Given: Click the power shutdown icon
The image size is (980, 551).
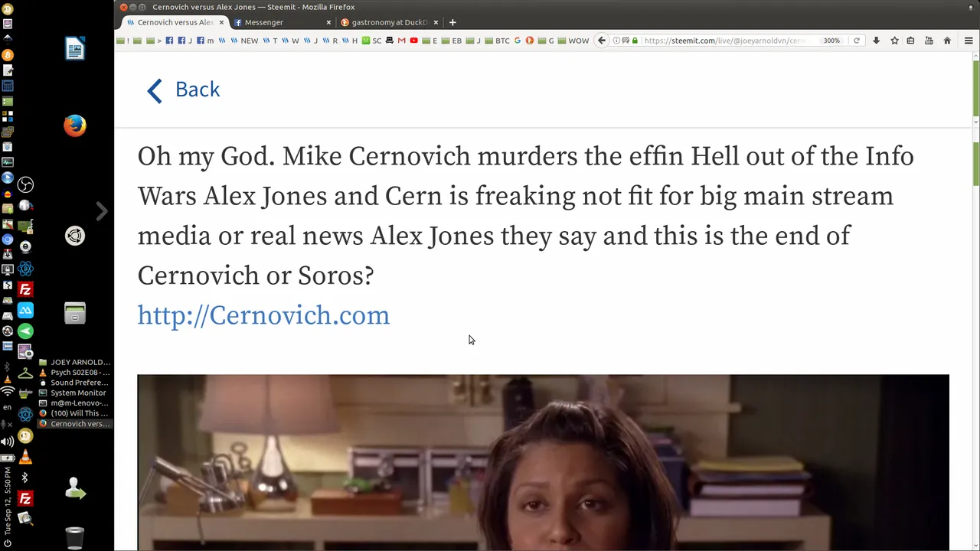Looking at the screenshot, I should pos(8,543).
